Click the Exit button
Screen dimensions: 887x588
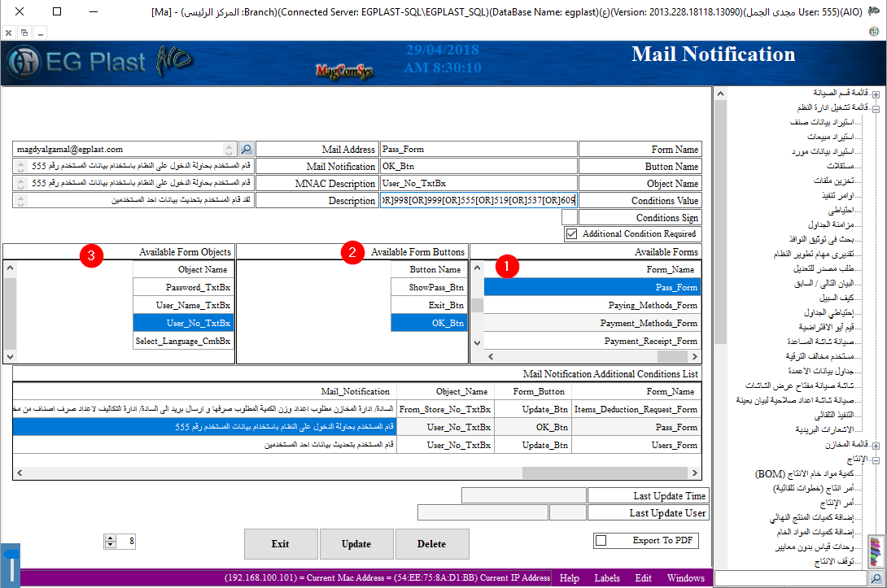(x=281, y=544)
